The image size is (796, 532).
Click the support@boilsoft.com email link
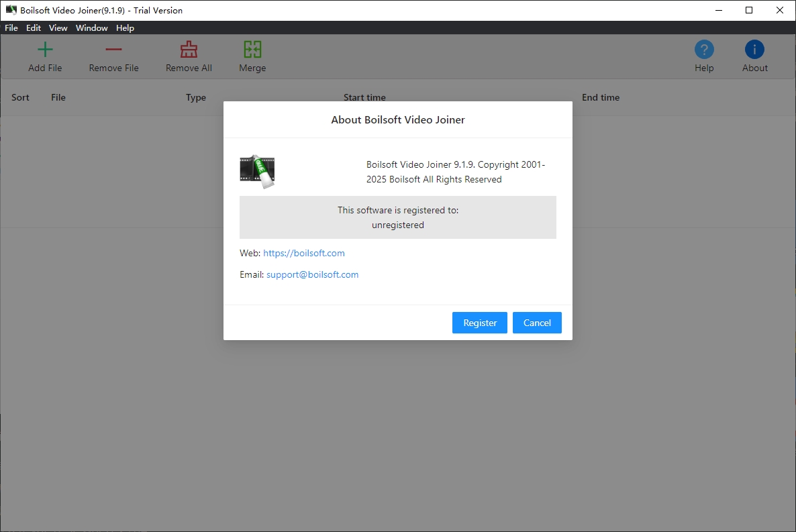coord(313,274)
